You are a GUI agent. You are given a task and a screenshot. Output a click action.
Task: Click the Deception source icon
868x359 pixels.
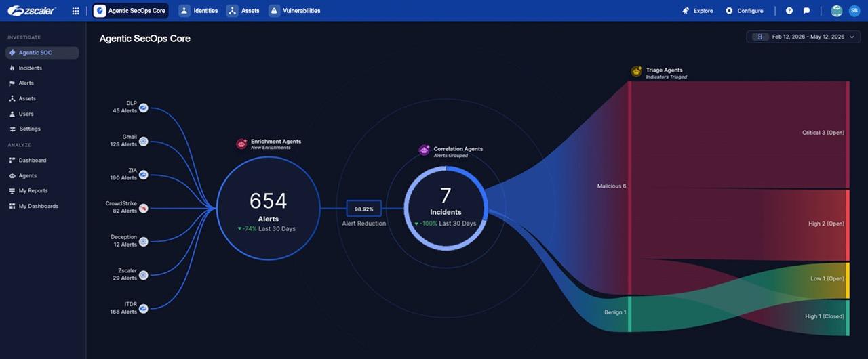pyautogui.click(x=144, y=241)
